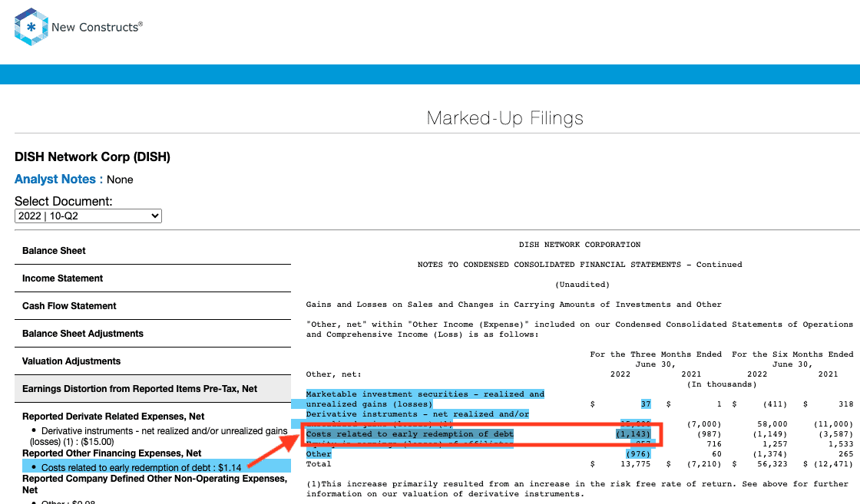Click Reported Company Defined Other Non-Operating Expenses heading
This screenshot has height=504, width=860.
pos(154,484)
